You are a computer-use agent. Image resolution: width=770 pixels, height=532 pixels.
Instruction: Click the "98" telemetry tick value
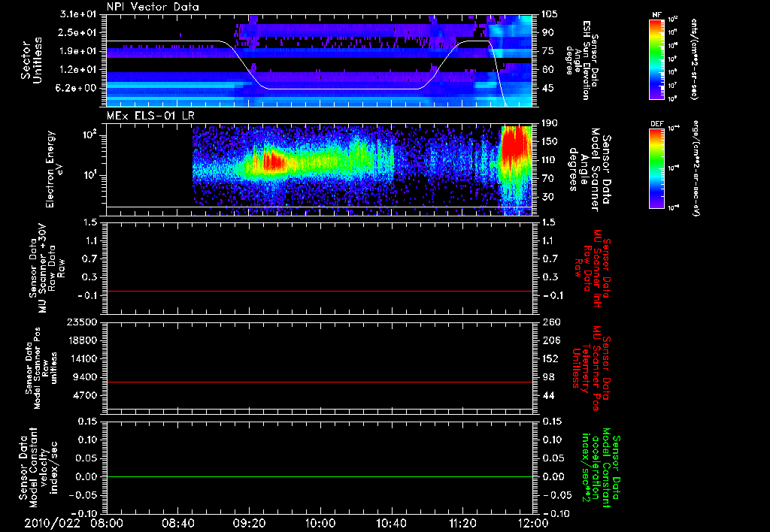(547, 377)
